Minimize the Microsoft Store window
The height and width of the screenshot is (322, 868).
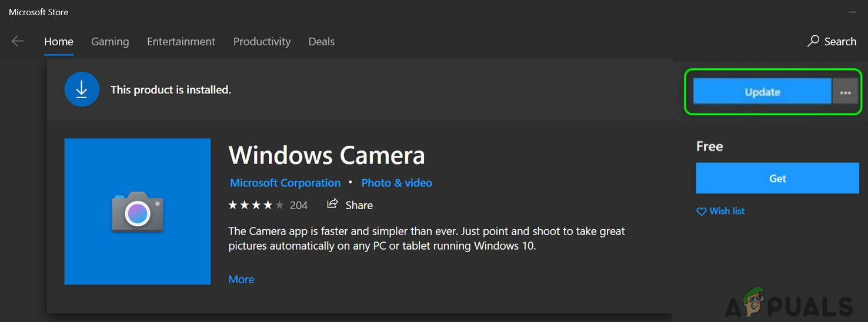point(852,12)
